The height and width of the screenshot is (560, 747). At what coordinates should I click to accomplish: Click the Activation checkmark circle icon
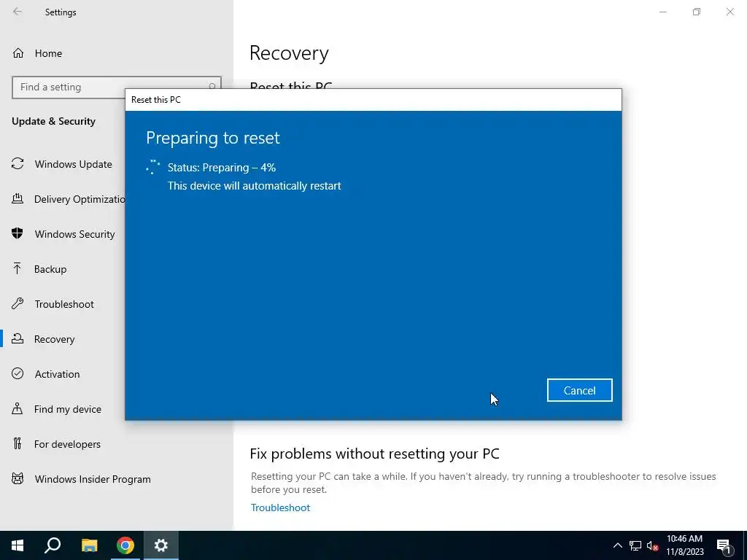18,373
